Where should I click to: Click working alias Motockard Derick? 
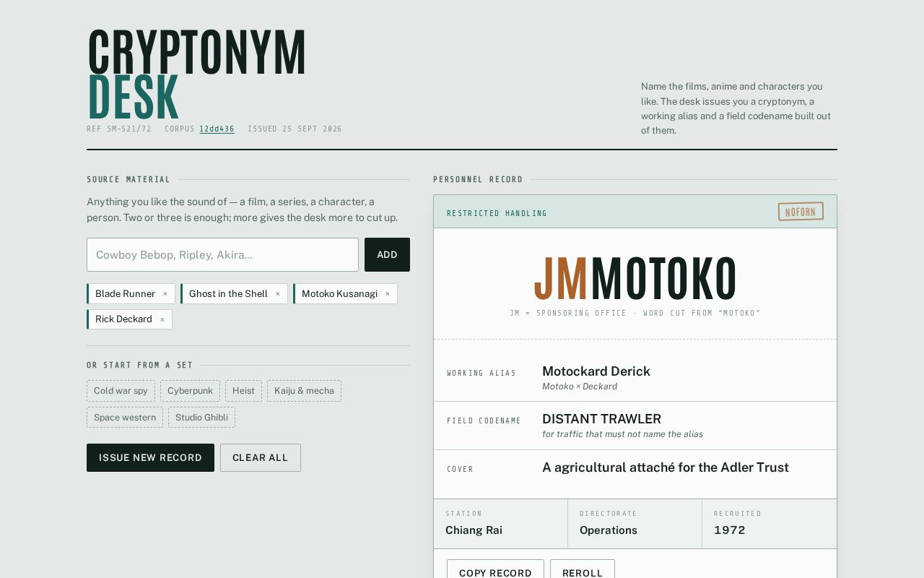[596, 371]
